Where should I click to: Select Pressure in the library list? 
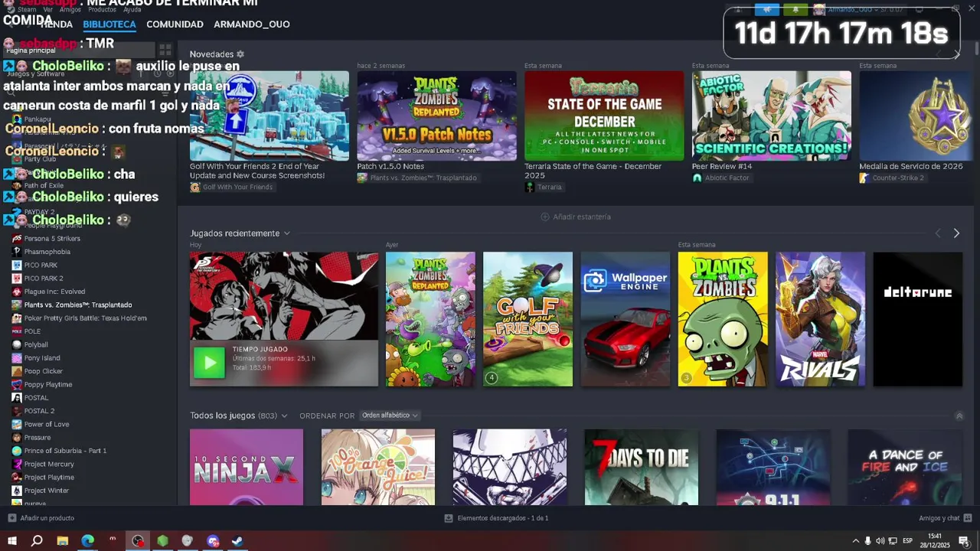(x=38, y=438)
